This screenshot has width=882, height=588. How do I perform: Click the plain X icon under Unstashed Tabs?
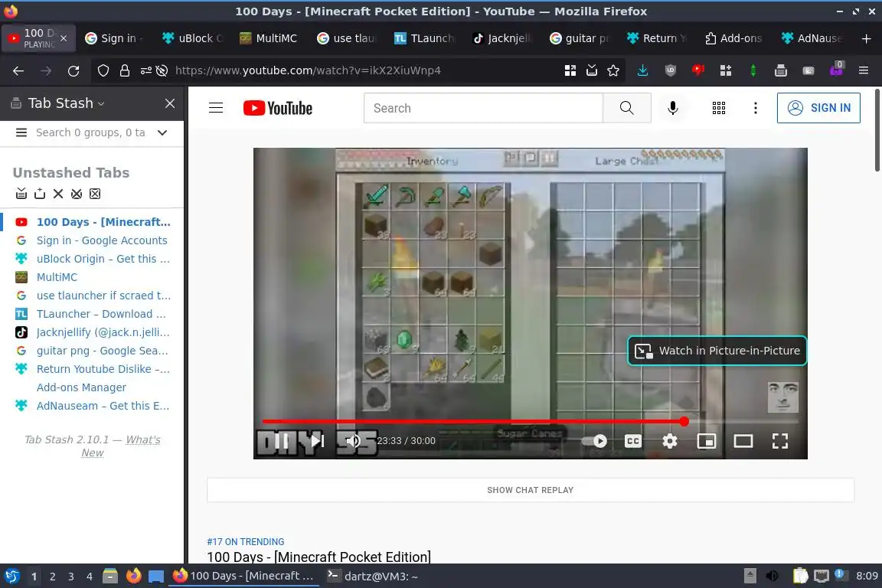pyautogui.click(x=58, y=194)
